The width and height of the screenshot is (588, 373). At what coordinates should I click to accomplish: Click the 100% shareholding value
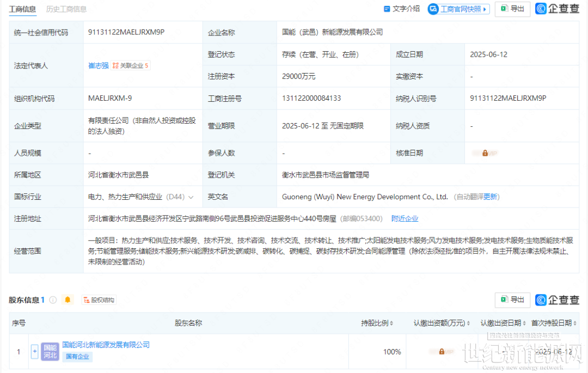pyautogui.click(x=392, y=352)
